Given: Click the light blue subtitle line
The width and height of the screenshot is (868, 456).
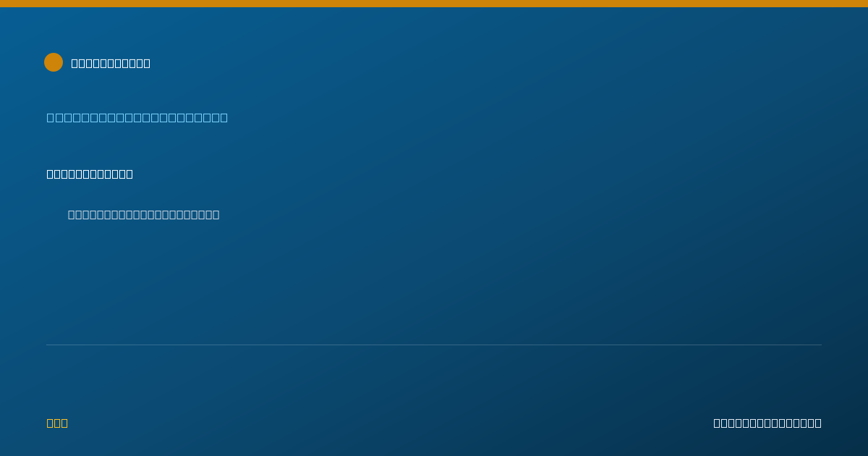Looking at the screenshot, I should (137, 117).
